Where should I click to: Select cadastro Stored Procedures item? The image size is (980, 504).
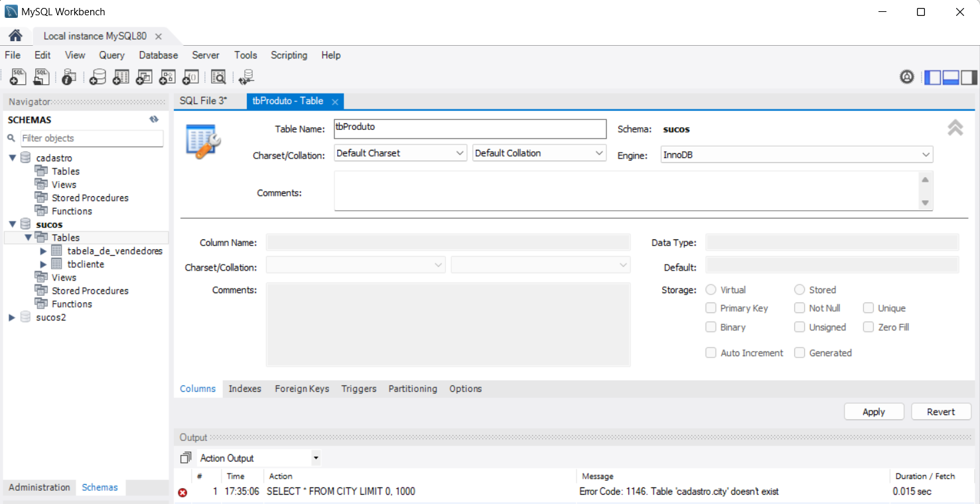click(90, 198)
